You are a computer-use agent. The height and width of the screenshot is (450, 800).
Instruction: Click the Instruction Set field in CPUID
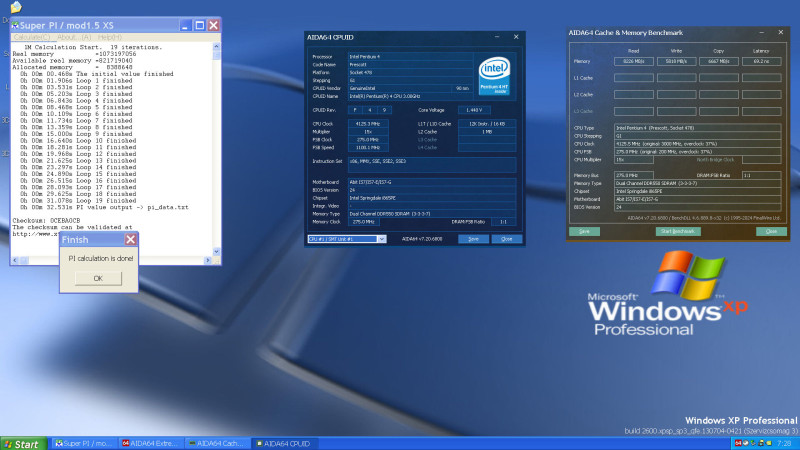click(x=432, y=165)
